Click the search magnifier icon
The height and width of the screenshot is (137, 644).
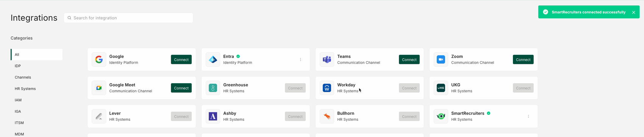pyautogui.click(x=69, y=18)
